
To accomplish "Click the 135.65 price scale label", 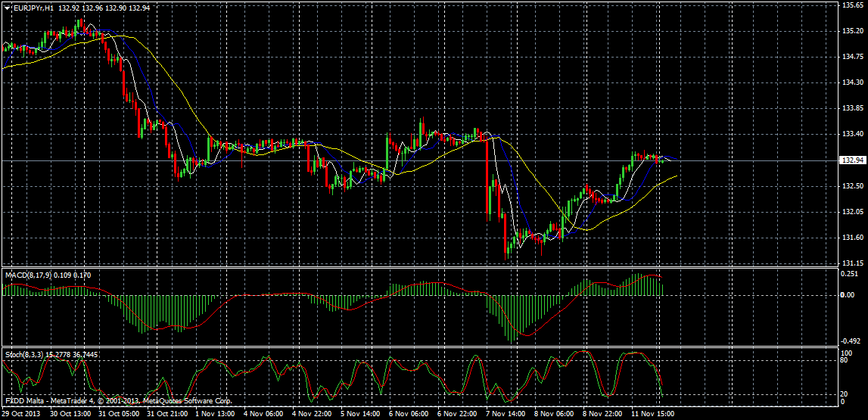I will (852, 5).
